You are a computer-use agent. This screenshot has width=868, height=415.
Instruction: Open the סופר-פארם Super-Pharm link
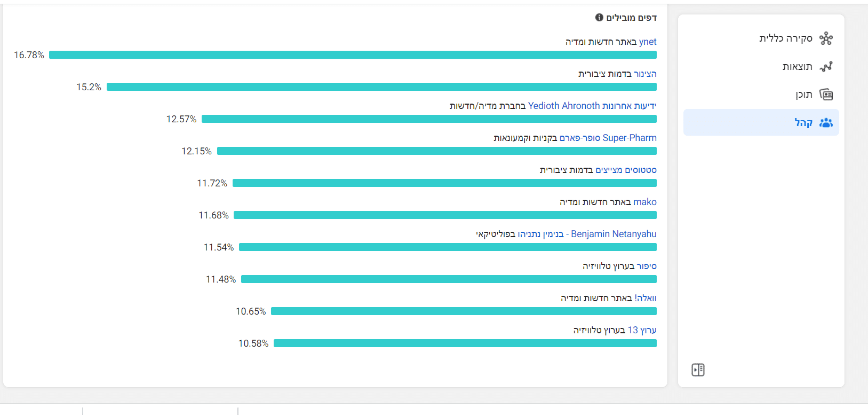[608, 138]
